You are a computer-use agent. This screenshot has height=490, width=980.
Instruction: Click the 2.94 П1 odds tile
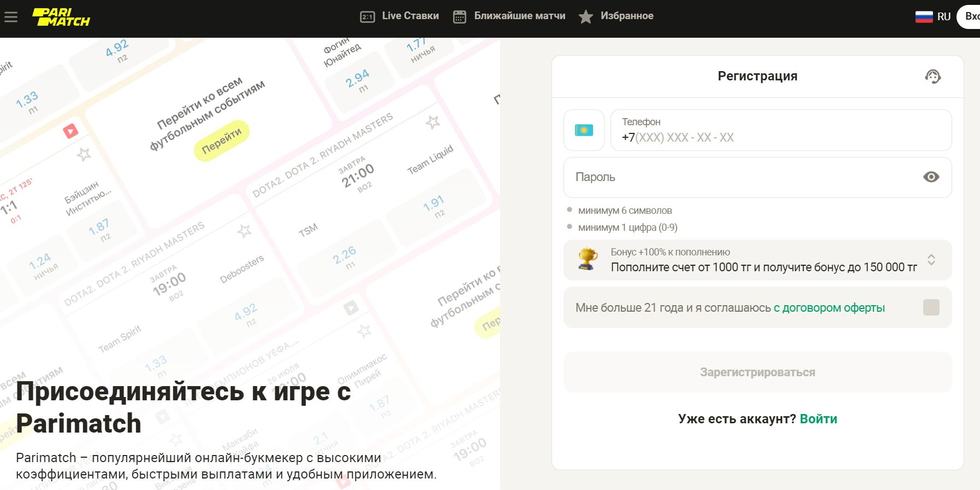359,81
